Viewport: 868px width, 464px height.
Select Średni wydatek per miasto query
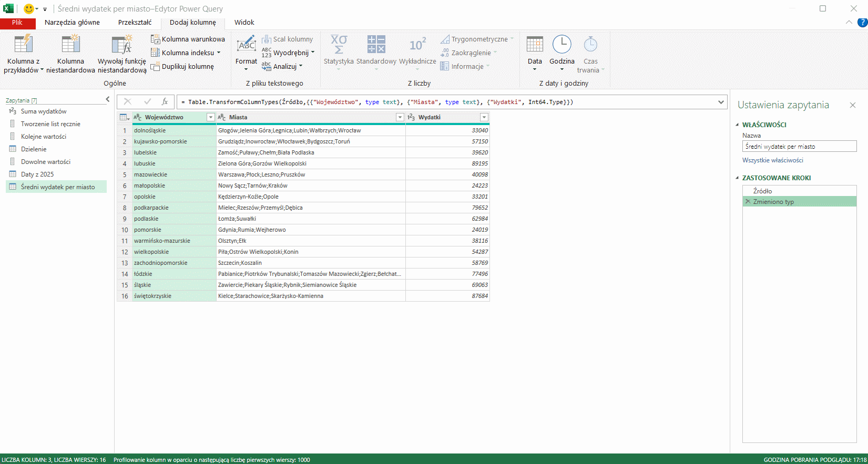[56, 187]
